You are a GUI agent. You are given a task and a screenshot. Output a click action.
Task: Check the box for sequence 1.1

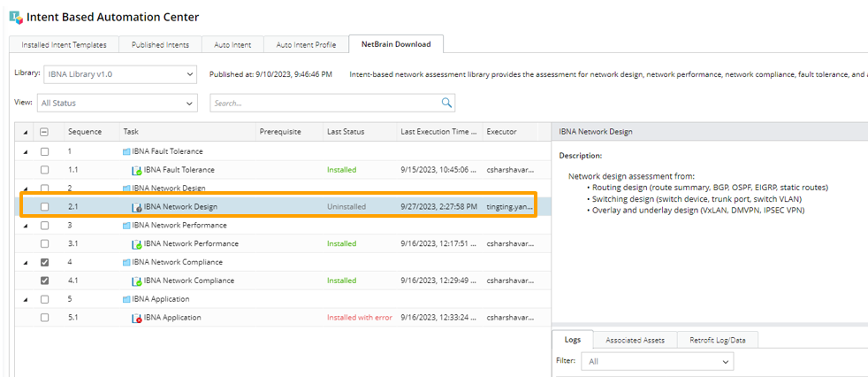click(45, 170)
